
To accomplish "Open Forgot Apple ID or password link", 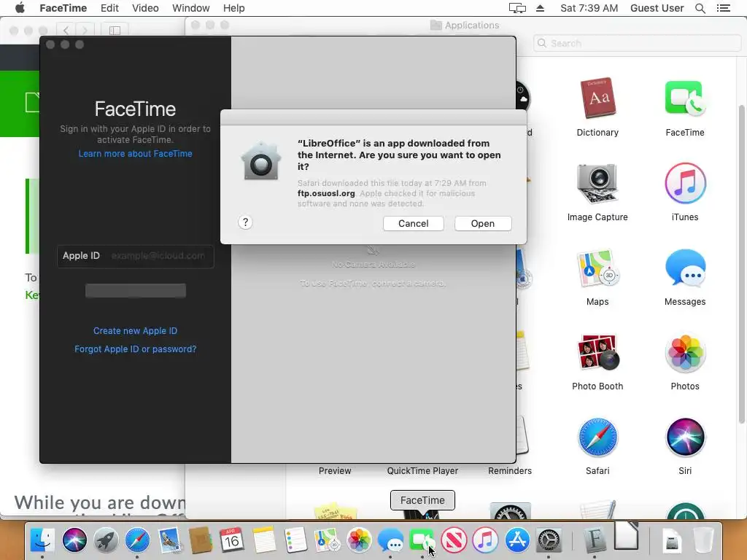I will tap(135, 349).
